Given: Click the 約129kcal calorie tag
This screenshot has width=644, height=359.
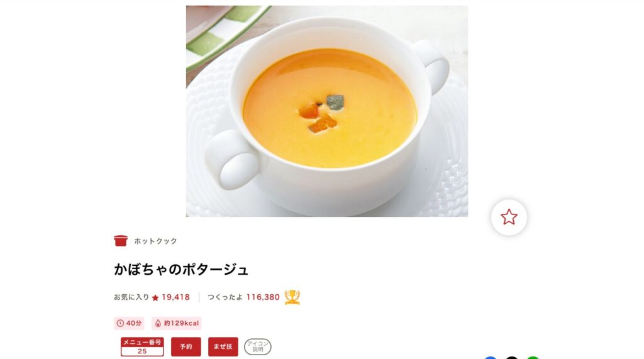Looking at the screenshot, I should coord(177,323).
